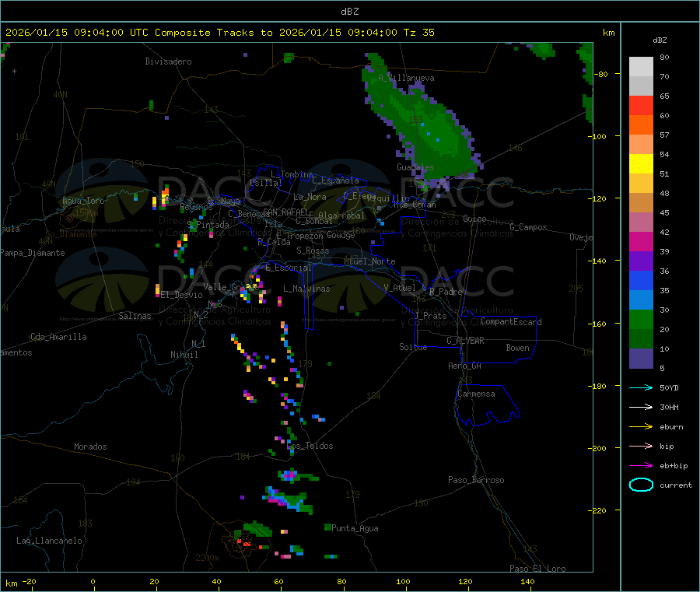This screenshot has width=700, height=592.
Task: Click the 65 dBZ red color swatch
Action: [x=641, y=105]
